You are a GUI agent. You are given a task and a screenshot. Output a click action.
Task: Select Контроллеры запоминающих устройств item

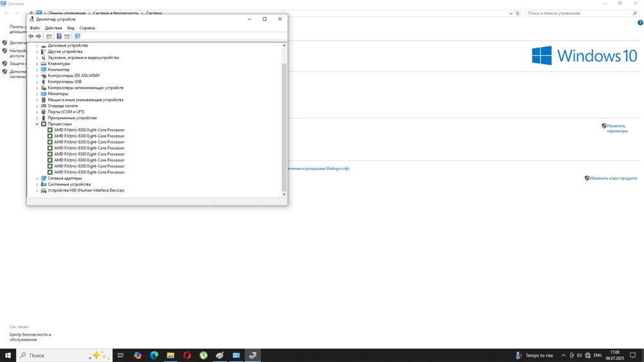86,88
